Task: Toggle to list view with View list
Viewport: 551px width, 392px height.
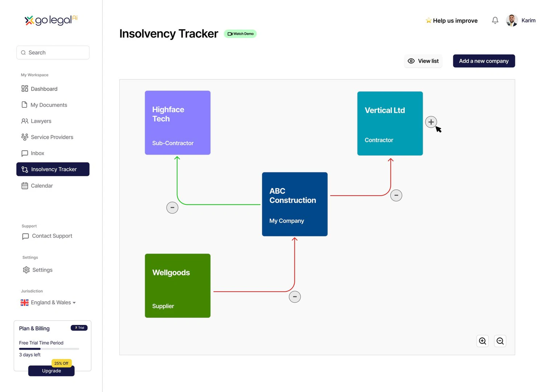Action: (x=423, y=61)
